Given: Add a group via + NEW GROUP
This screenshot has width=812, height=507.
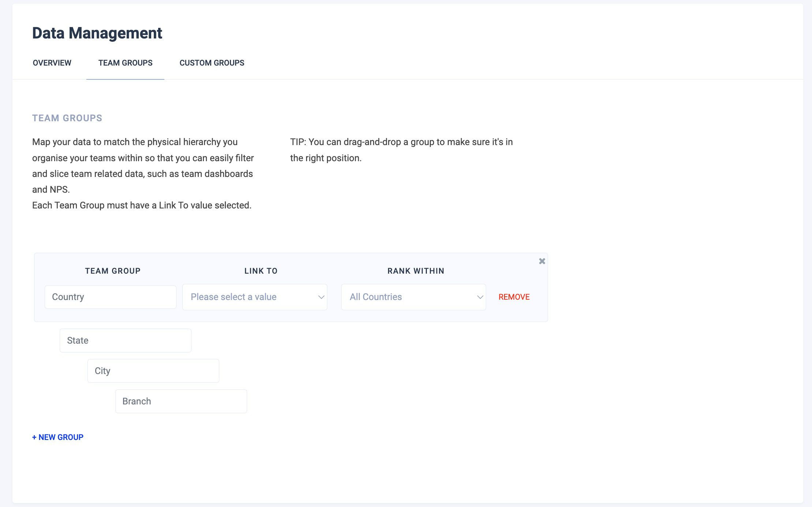Looking at the screenshot, I should (58, 437).
